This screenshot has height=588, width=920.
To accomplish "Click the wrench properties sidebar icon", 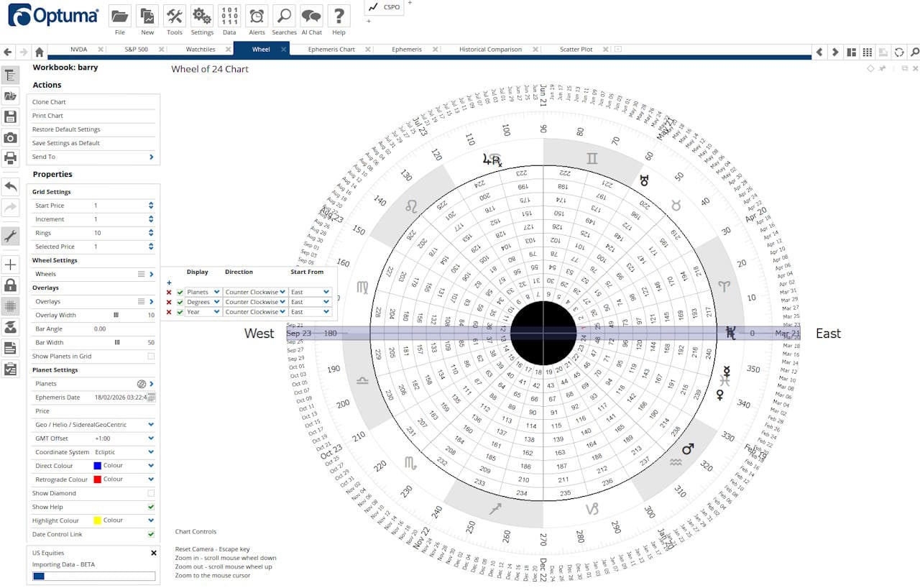I will [10, 236].
